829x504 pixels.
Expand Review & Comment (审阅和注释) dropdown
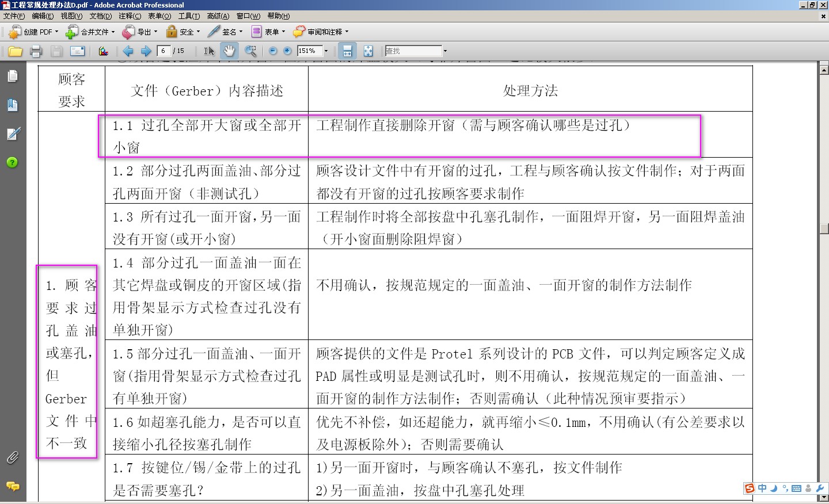[347, 32]
